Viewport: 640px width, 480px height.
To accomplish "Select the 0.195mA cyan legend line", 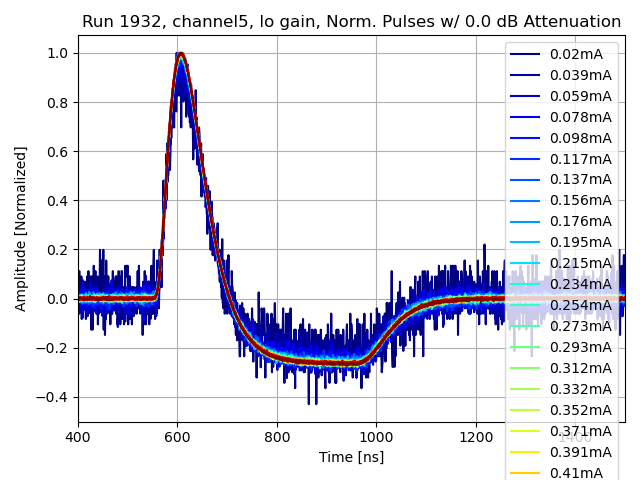I will point(526,242).
